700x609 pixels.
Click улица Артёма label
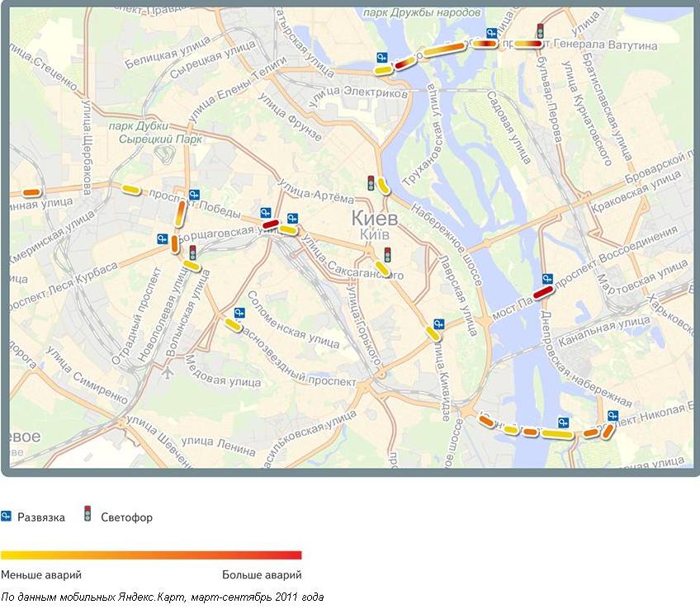click(315, 191)
